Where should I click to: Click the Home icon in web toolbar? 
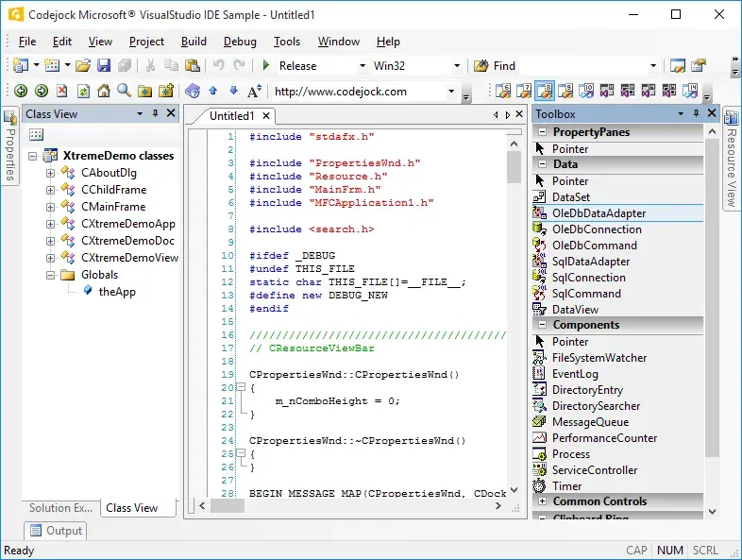(x=104, y=91)
